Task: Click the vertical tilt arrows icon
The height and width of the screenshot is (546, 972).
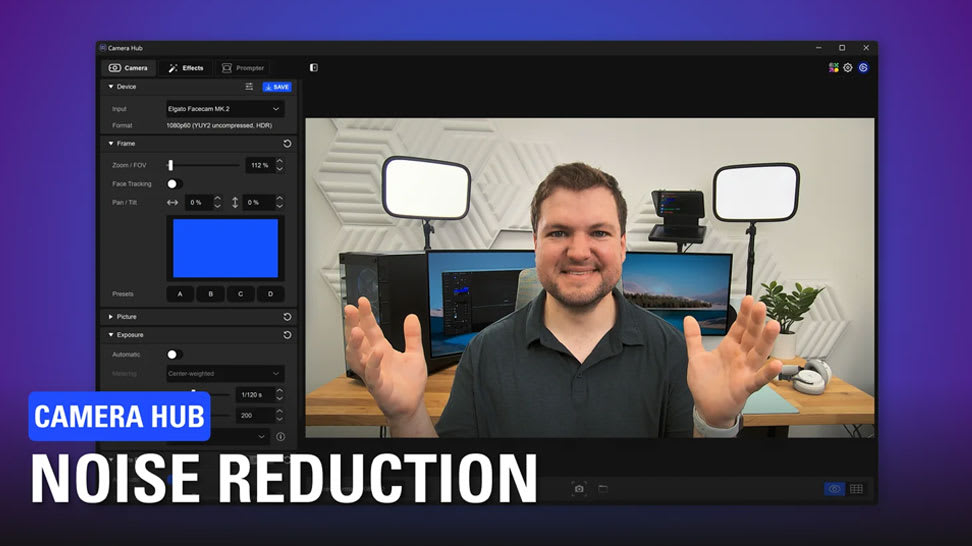Action: coord(235,203)
